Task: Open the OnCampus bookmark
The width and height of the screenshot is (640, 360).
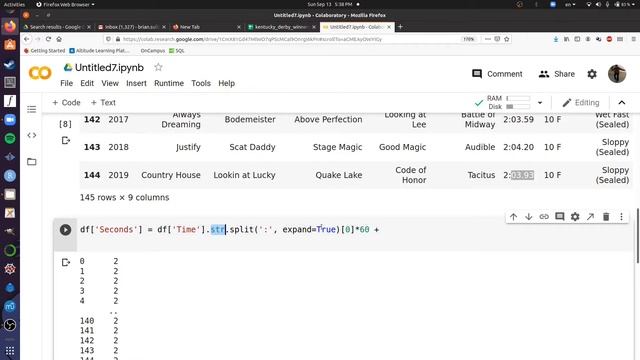Action: (x=153, y=51)
